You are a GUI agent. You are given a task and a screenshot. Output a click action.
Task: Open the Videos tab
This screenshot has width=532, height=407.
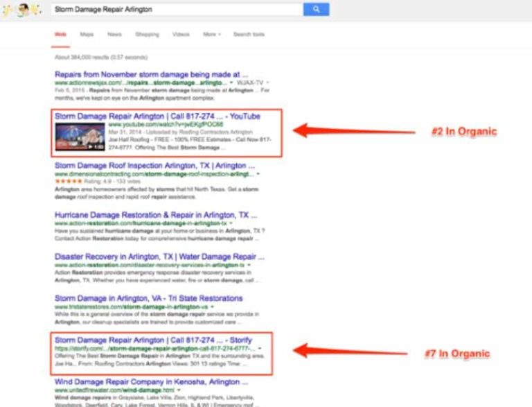[181, 34]
